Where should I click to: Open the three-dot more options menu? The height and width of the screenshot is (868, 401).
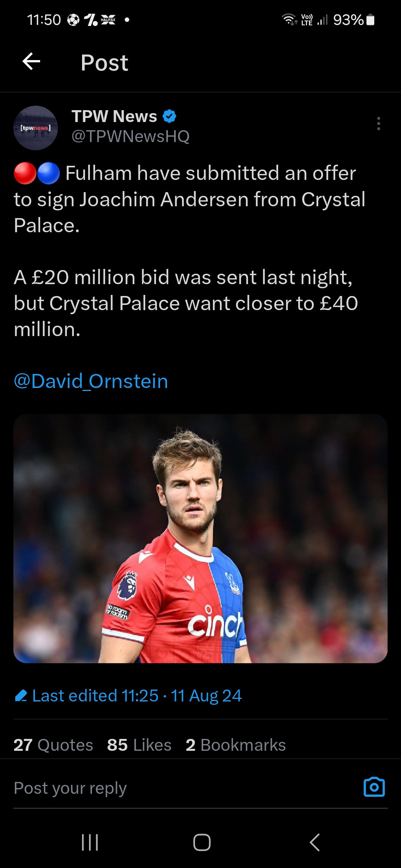click(x=378, y=124)
